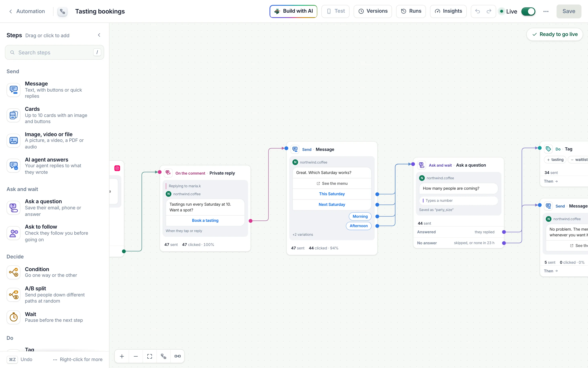Click the auto-arrange layout canvas icon
The image size is (588, 368).
164,356
